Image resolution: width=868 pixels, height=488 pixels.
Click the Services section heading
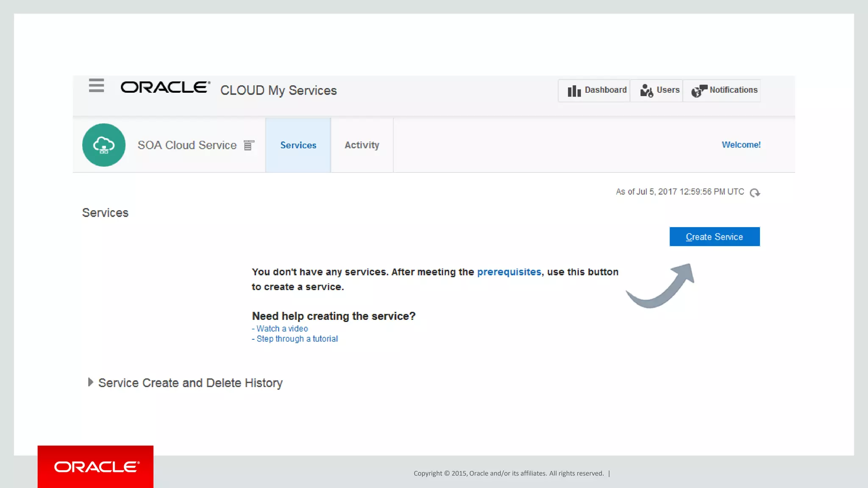[105, 213]
